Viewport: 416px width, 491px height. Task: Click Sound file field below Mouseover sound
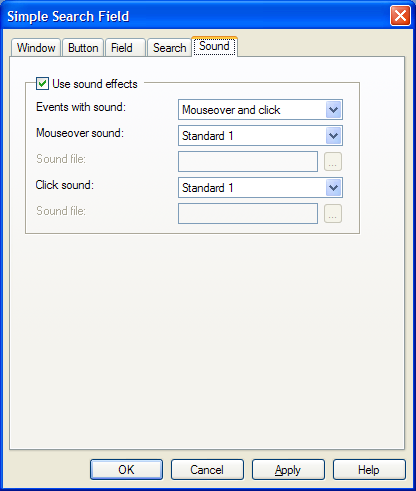248,162
